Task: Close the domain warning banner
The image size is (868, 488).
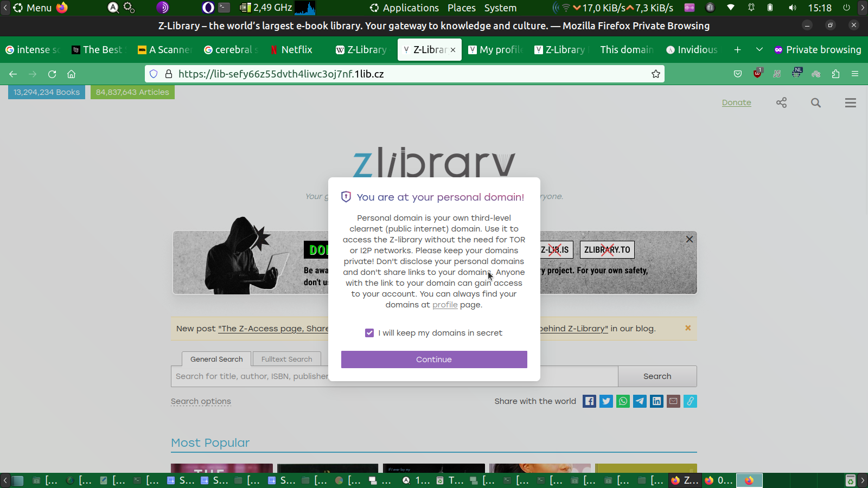Action: coord(690,239)
